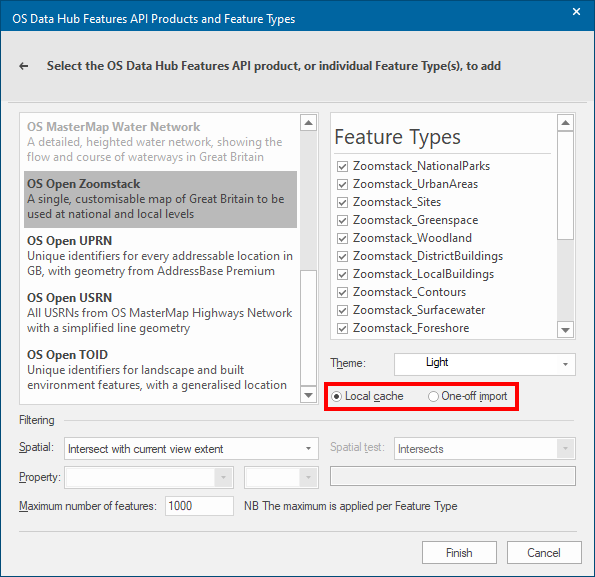Viewport: 595px width, 577px height.
Task: Click the Cancel button
Action: pyautogui.click(x=544, y=553)
